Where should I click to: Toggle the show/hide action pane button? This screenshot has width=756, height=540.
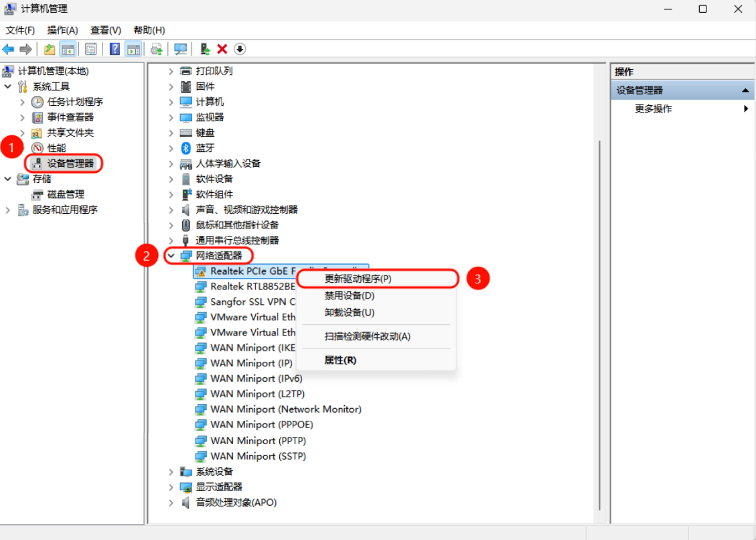click(133, 49)
